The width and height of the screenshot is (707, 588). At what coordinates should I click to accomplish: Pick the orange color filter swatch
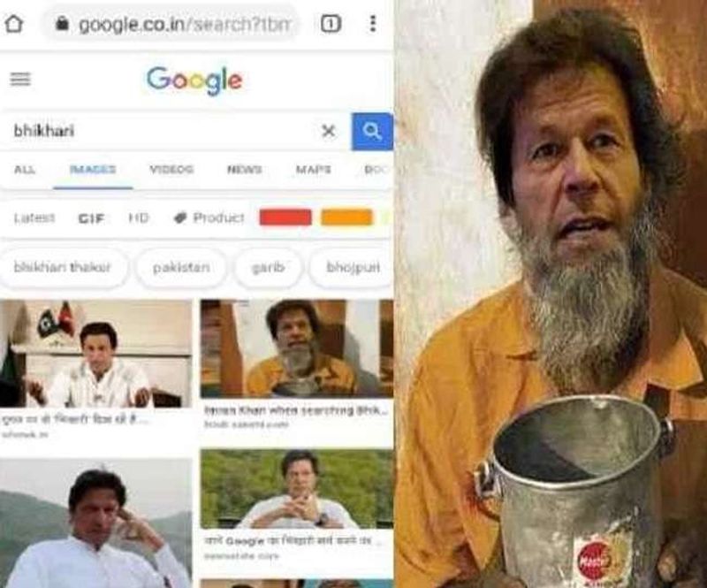tap(346, 217)
